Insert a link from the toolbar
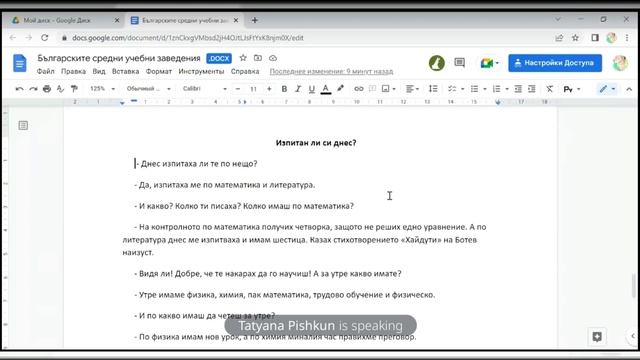640x360 pixels. coord(359,89)
